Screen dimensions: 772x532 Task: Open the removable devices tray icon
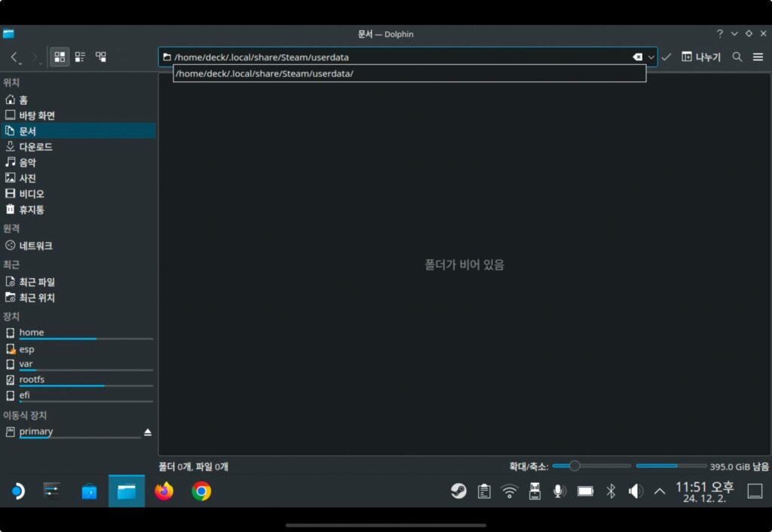coord(535,491)
